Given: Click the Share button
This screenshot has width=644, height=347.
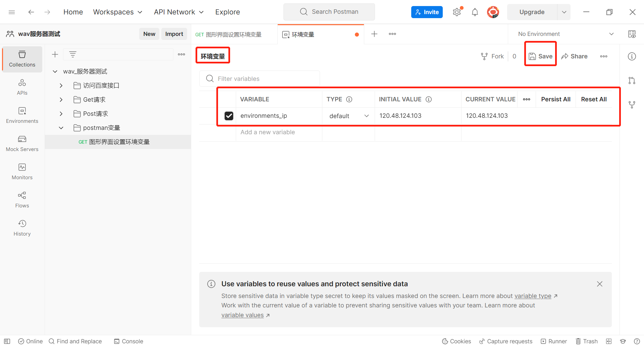Looking at the screenshot, I should click(x=575, y=56).
